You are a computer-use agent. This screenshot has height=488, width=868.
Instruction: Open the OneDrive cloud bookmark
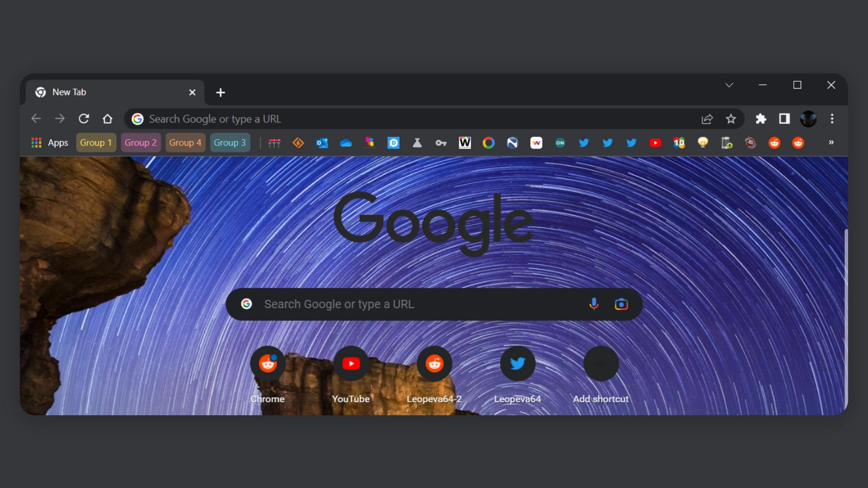346,143
